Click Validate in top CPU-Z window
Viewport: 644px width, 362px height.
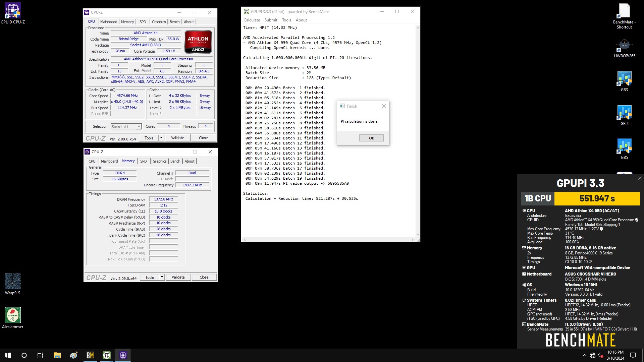pos(177,138)
